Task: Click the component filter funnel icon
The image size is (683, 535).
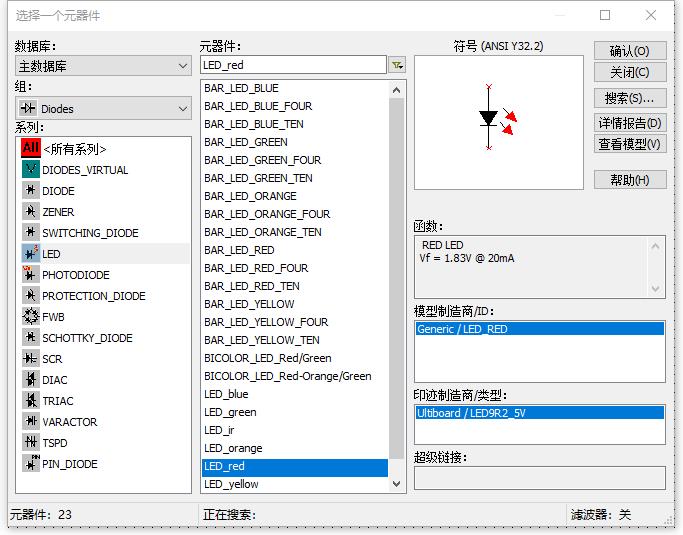Action: (397, 65)
